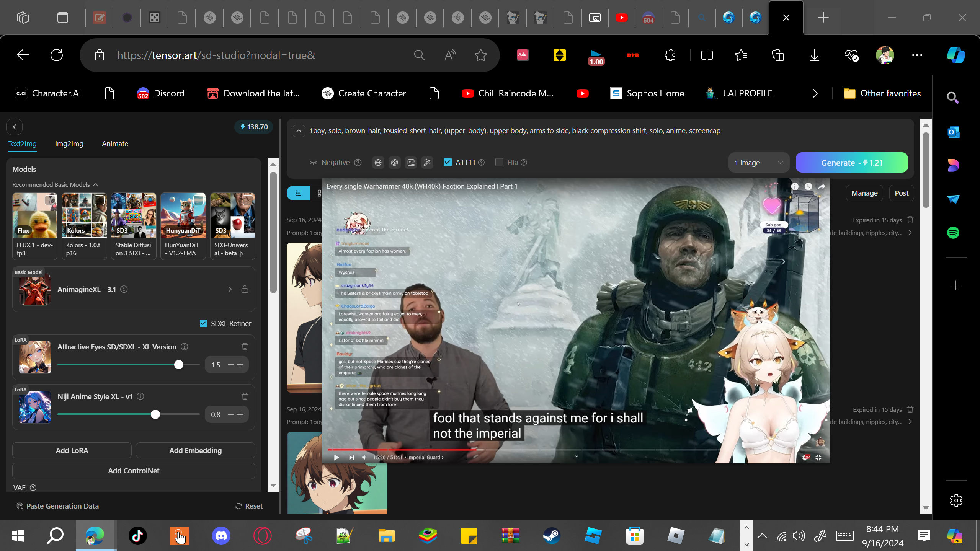Click the Add Embedding button

point(196,450)
